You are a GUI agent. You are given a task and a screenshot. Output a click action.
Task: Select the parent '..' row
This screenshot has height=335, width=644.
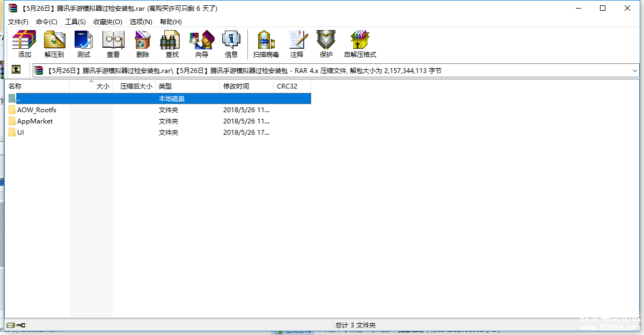point(159,99)
